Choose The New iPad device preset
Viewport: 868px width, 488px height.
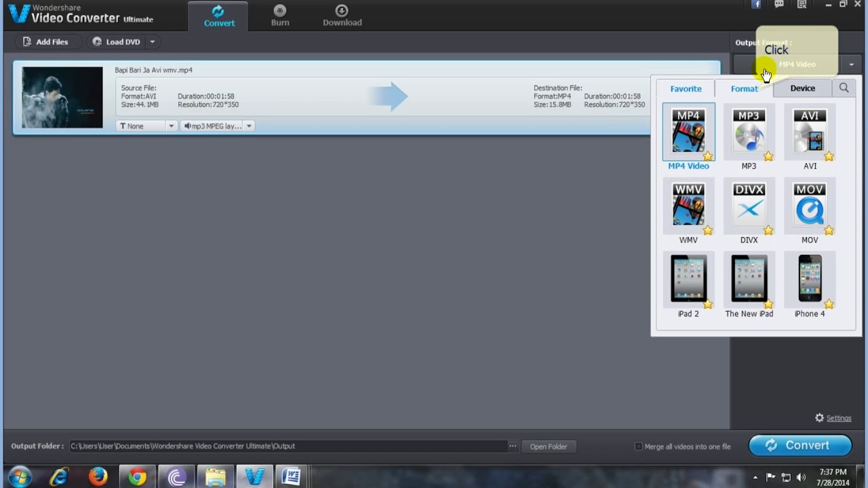pos(749,279)
